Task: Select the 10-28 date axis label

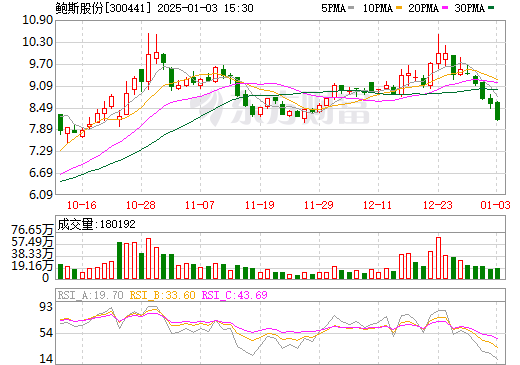Action: coord(141,205)
